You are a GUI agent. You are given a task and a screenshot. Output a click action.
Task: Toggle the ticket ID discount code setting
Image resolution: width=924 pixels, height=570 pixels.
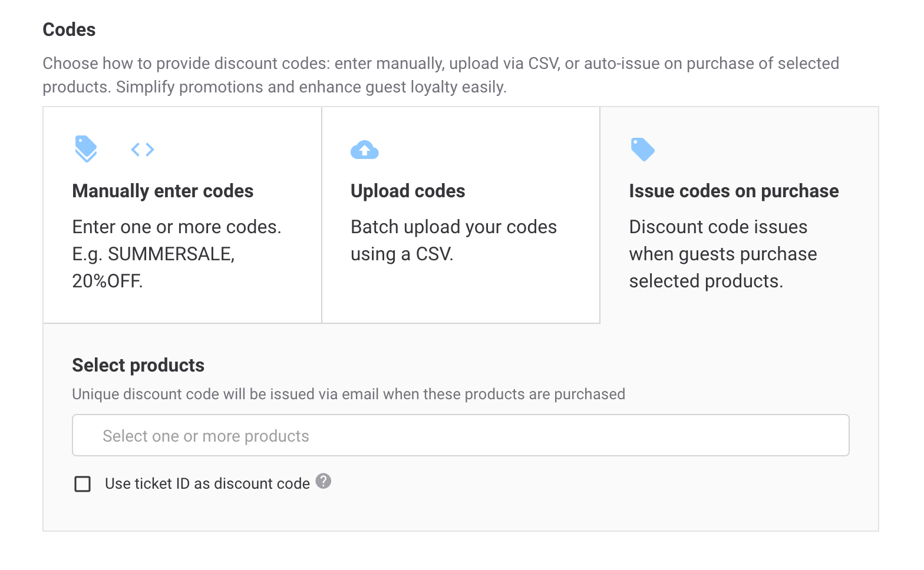[82, 483]
